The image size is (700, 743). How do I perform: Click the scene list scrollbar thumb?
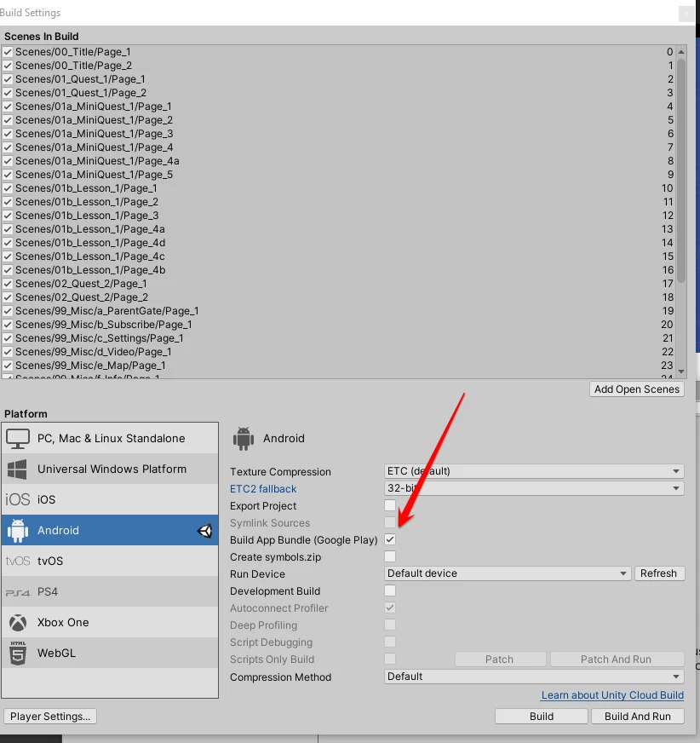coord(681,170)
